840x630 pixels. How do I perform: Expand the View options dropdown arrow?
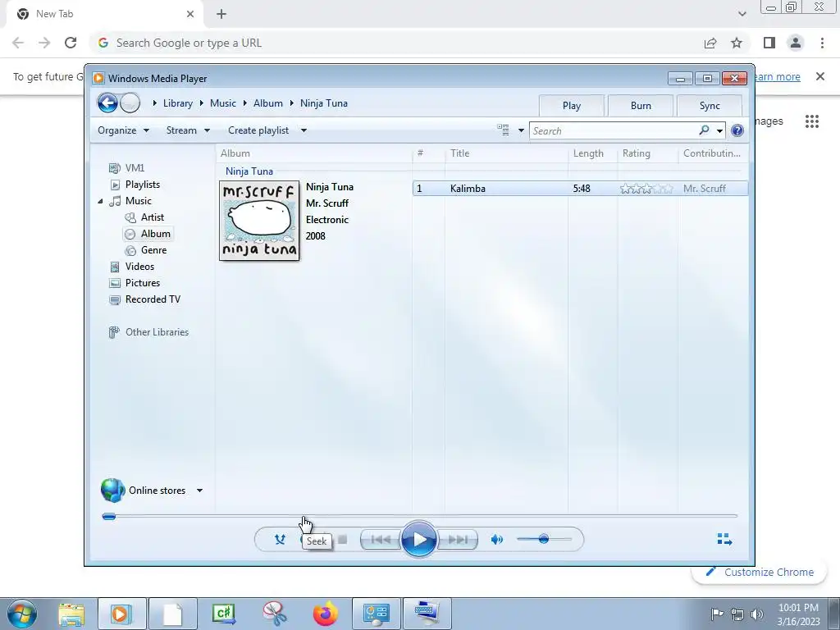coord(521,130)
